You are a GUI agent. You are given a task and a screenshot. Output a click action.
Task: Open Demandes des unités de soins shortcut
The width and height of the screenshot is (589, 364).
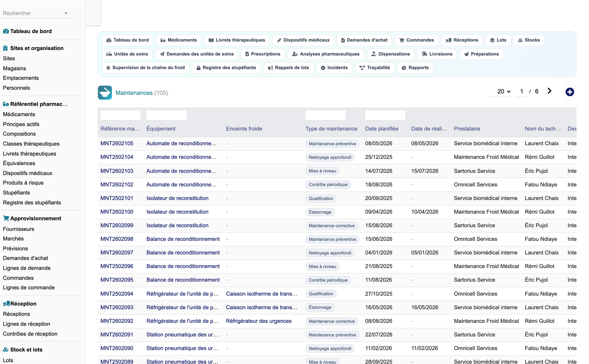[197, 54]
